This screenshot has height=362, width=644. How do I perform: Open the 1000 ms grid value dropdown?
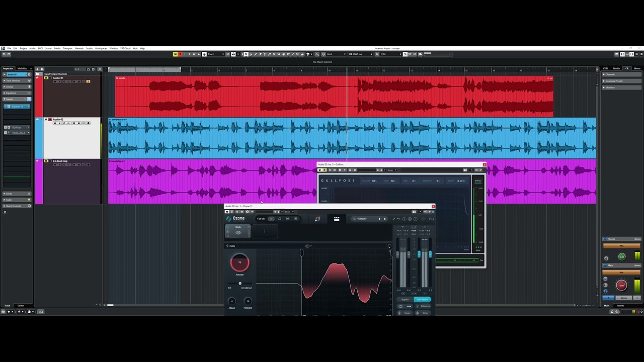pyautogui.click(x=361, y=54)
